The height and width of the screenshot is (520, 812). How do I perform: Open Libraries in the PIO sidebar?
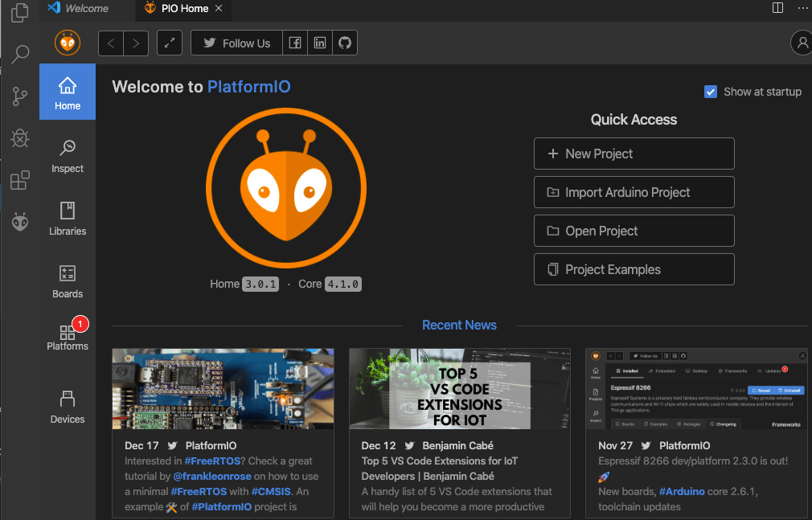[x=68, y=218]
